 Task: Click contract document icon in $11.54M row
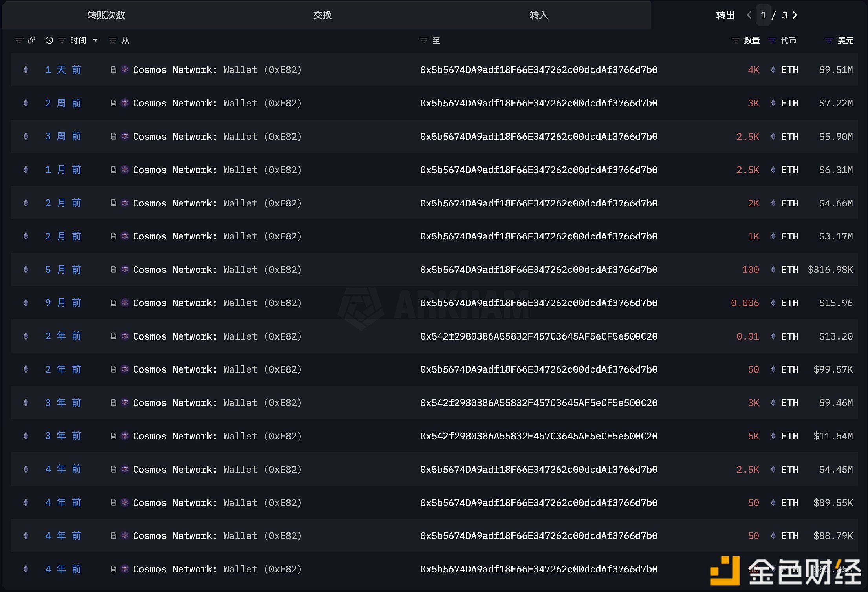tap(114, 436)
